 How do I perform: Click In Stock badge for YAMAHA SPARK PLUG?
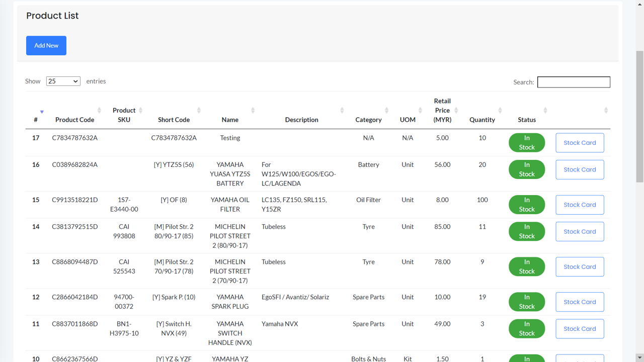pyautogui.click(x=527, y=302)
